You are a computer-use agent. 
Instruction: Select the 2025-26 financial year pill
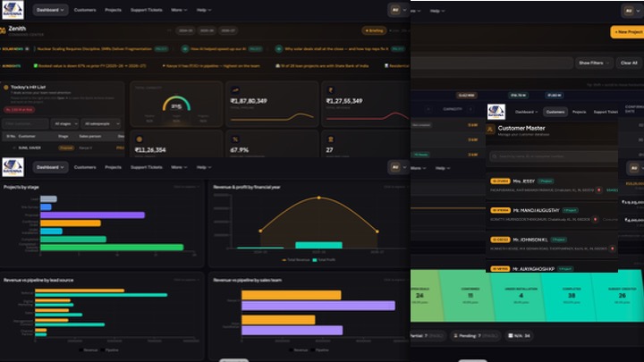coord(207,30)
